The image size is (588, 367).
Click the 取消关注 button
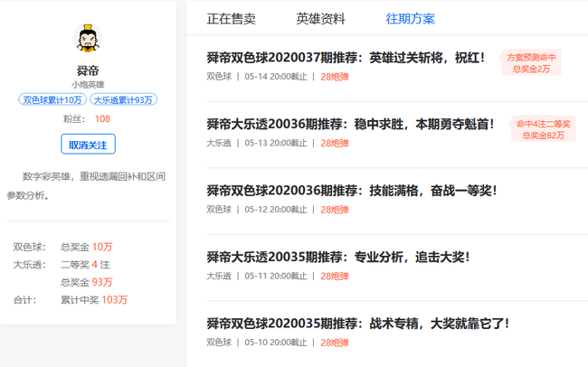coord(88,145)
